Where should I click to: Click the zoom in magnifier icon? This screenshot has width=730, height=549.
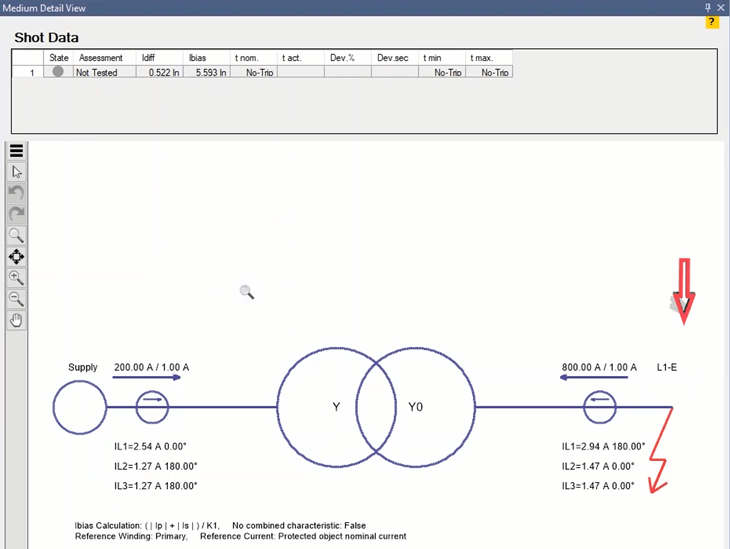(x=16, y=278)
